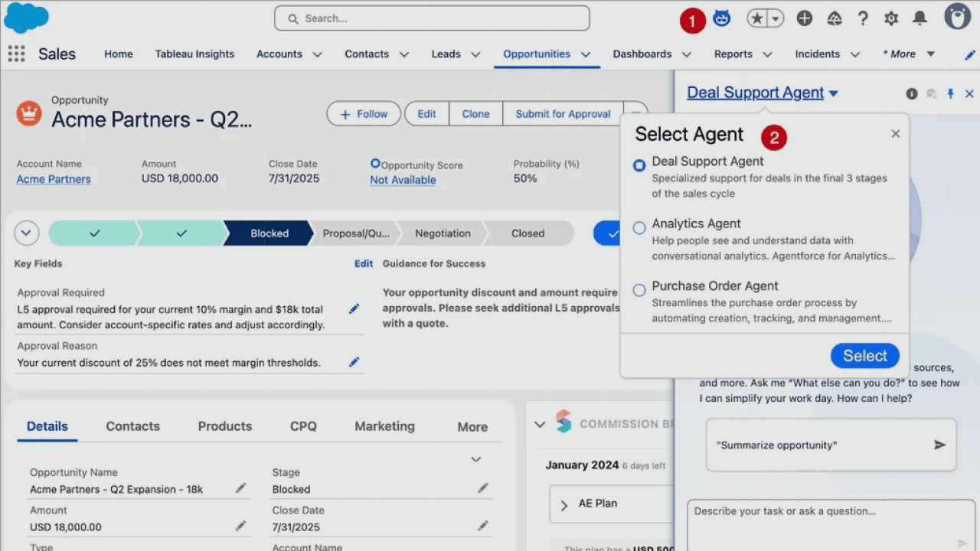Image resolution: width=980 pixels, height=551 pixels.
Task: Open the Acme Partners account link
Action: click(54, 179)
